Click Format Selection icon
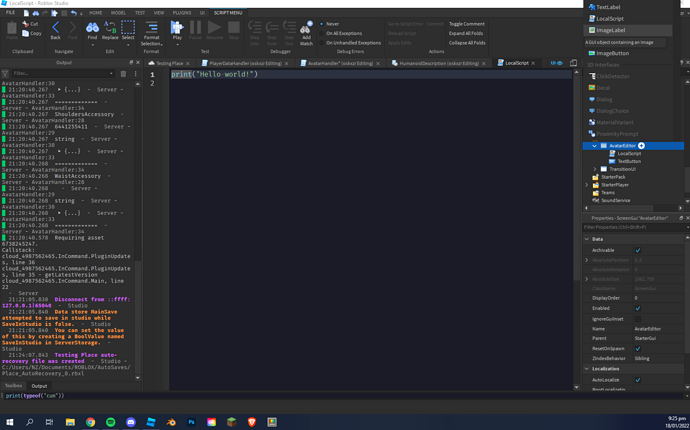This screenshot has height=430, width=690. [151, 31]
